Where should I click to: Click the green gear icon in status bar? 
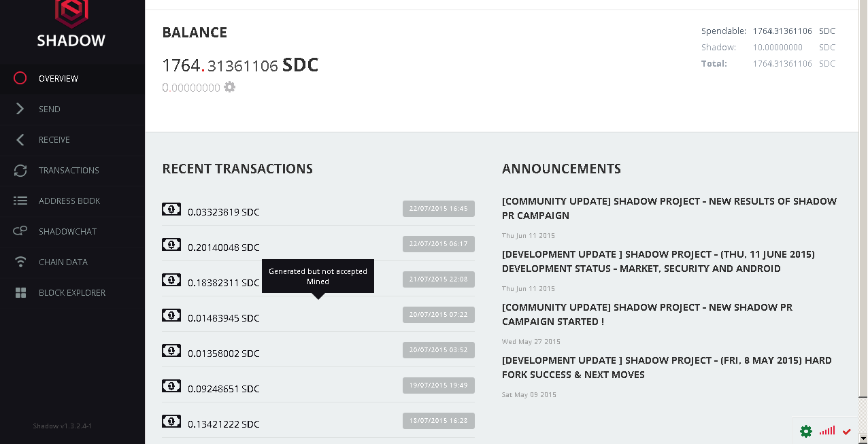806,431
